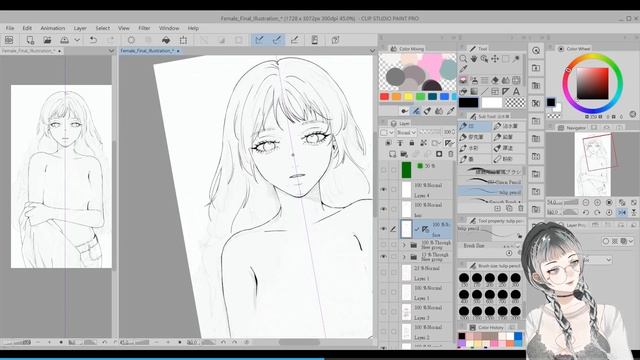Choose the transparent color swatch

pos(515,102)
